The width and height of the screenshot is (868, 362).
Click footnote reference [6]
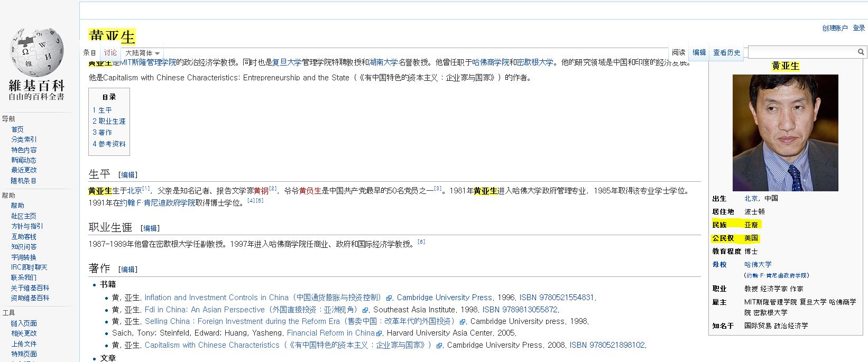click(421, 242)
